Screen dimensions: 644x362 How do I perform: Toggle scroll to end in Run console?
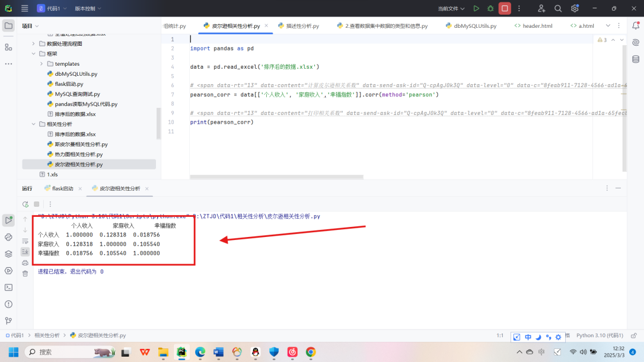point(25,252)
